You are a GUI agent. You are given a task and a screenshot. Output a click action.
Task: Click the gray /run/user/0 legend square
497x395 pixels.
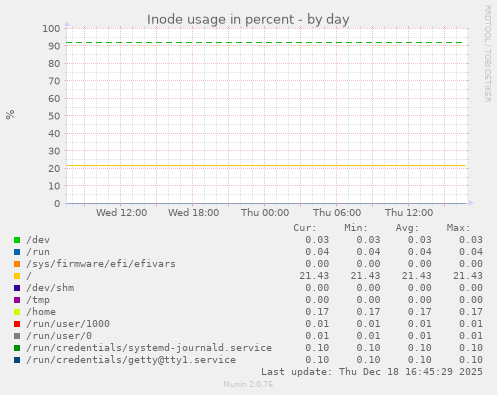coord(17,336)
